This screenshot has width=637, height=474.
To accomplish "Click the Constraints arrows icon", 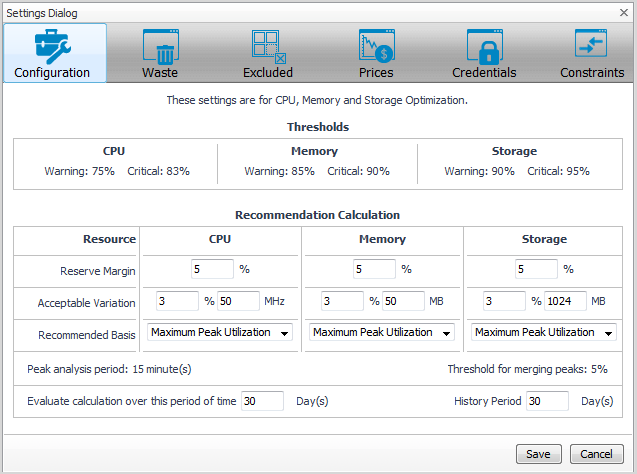I will (592, 46).
